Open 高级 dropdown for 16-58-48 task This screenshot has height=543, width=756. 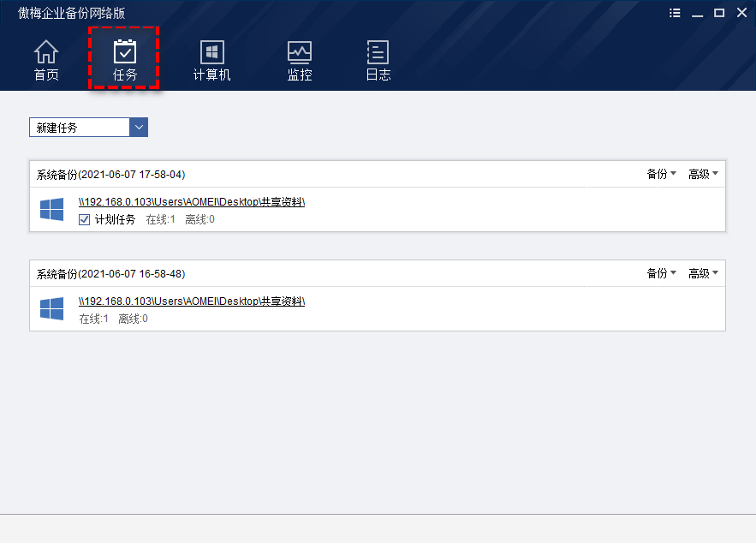(704, 273)
